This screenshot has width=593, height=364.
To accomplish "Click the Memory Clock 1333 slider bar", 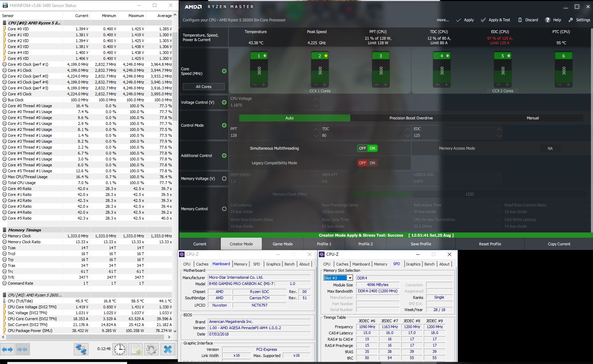I will pos(469,194).
